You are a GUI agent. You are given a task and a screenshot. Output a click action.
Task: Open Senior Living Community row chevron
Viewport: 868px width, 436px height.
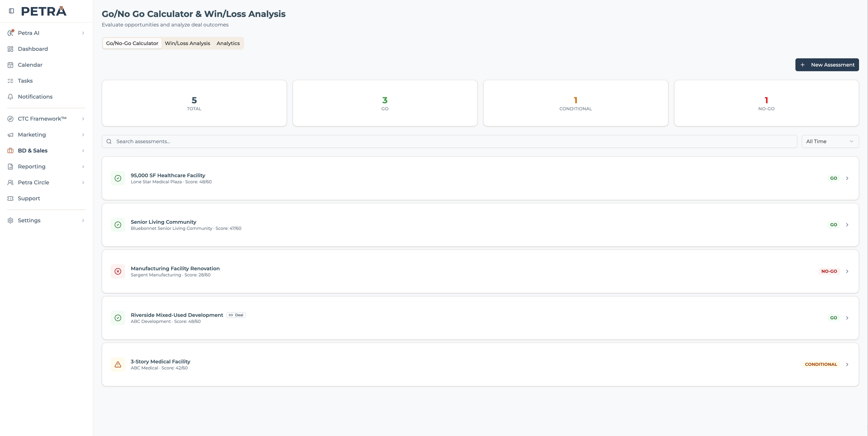[x=847, y=225]
